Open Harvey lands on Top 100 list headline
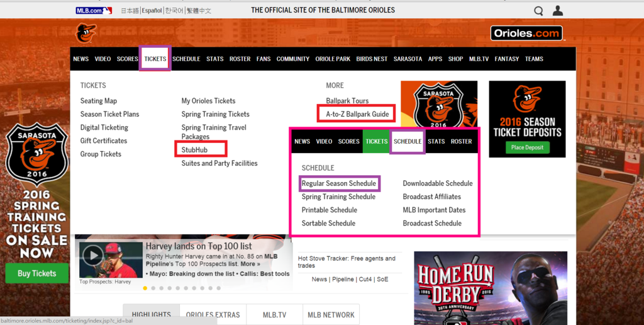This screenshot has height=325, width=644. (199, 246)
